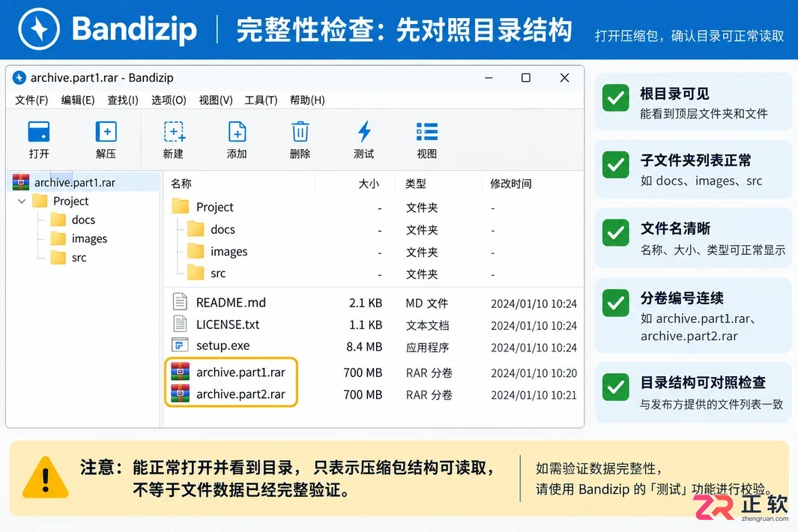Image resolution: width=798 pixels, height=532 pixels.
Task: Click the setup.exe application icon
Action: click(x=180, y=345)
